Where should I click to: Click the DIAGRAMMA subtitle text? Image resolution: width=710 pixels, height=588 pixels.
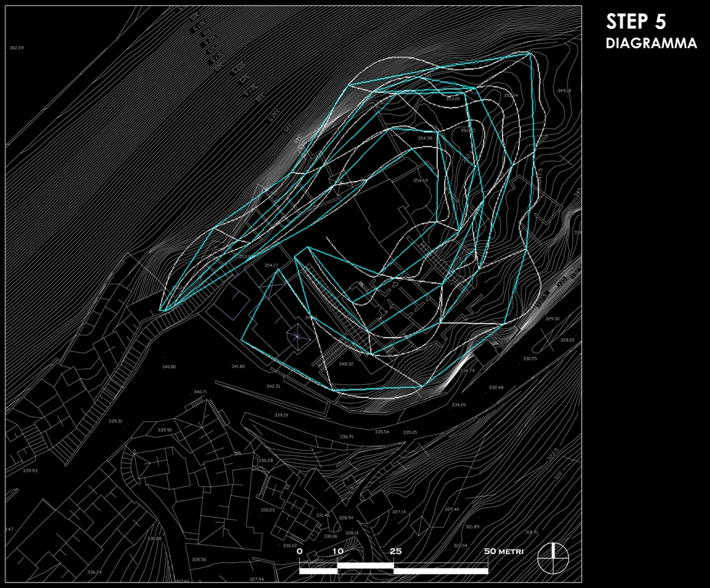pos(651,44)
